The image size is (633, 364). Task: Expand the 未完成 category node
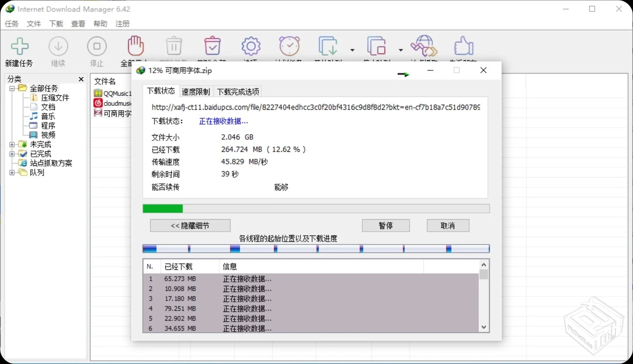coord(12,144)
